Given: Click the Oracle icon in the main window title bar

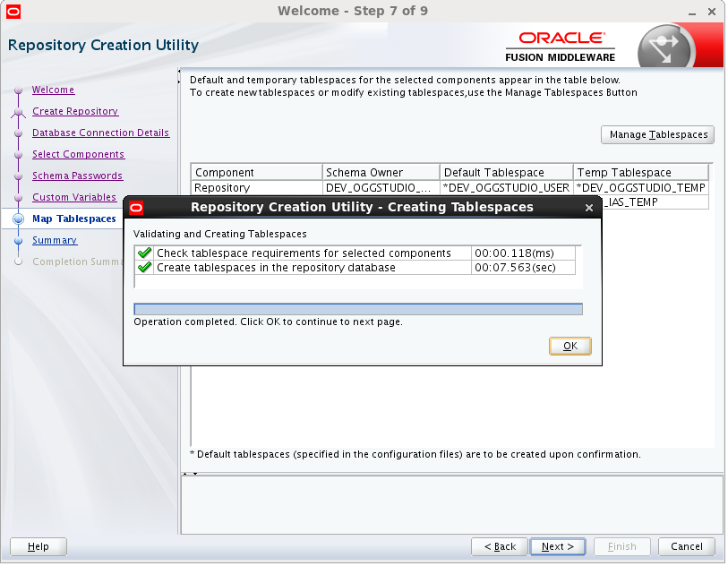Looking at the screenshot, I should tap(13, 11).
